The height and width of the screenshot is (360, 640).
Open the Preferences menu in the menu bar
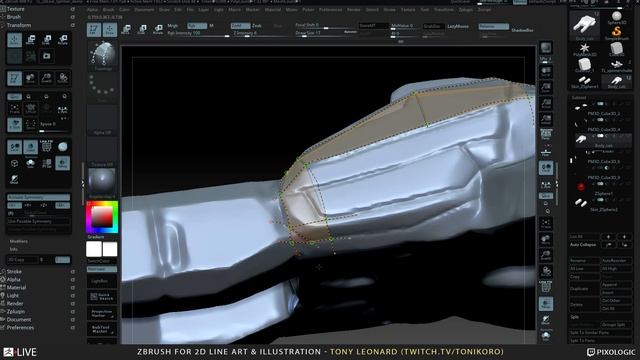tap(330, 9)
